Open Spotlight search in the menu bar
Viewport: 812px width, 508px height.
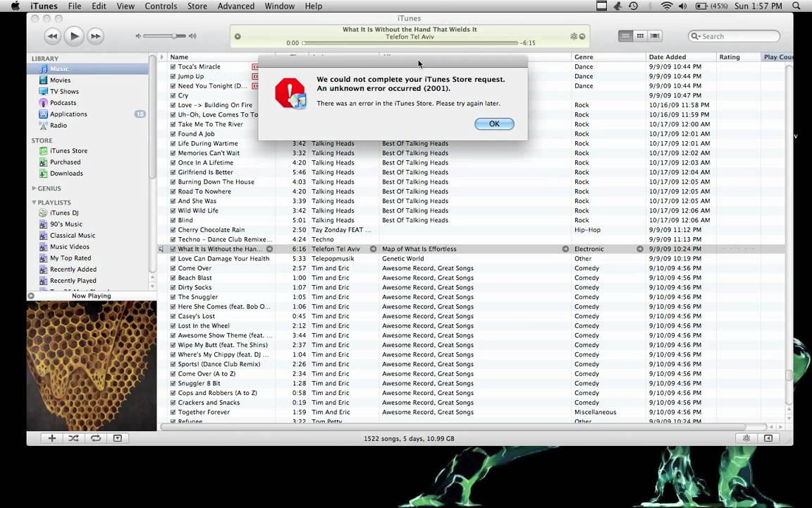pos(796,6)
